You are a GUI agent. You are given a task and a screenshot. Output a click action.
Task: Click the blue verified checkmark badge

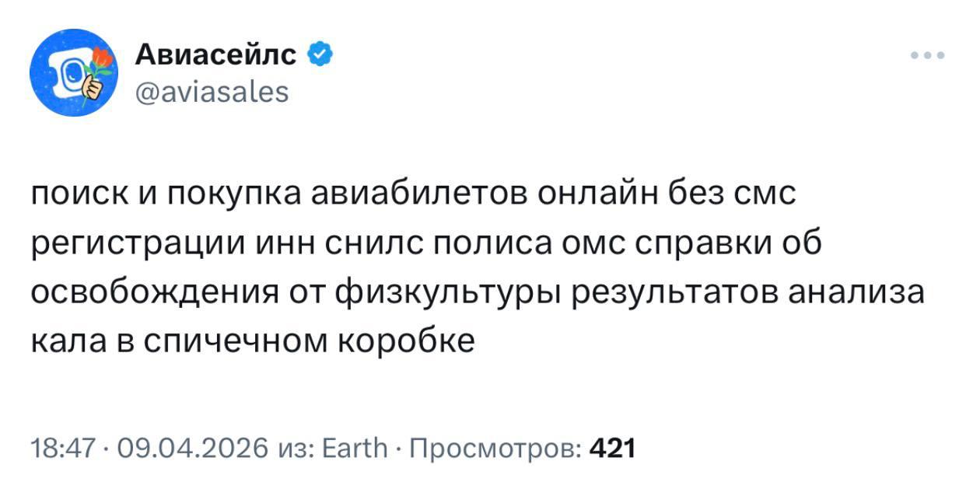coord(320,55)
